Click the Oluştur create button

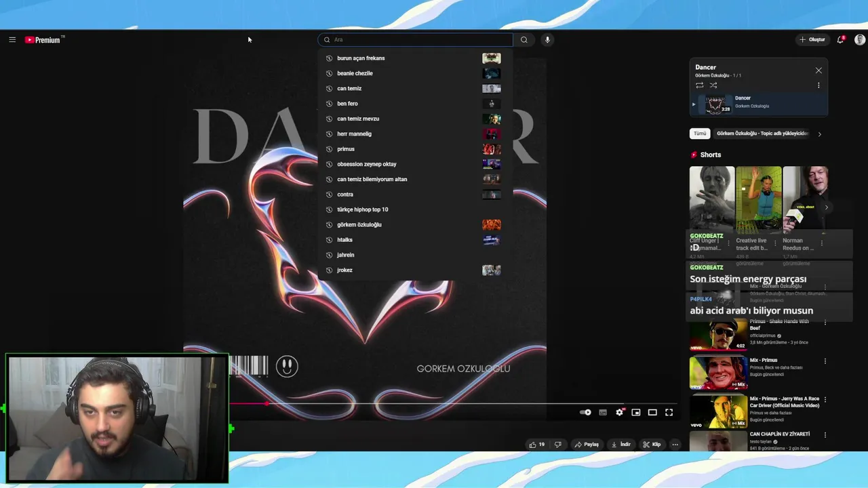click(812, 40)
